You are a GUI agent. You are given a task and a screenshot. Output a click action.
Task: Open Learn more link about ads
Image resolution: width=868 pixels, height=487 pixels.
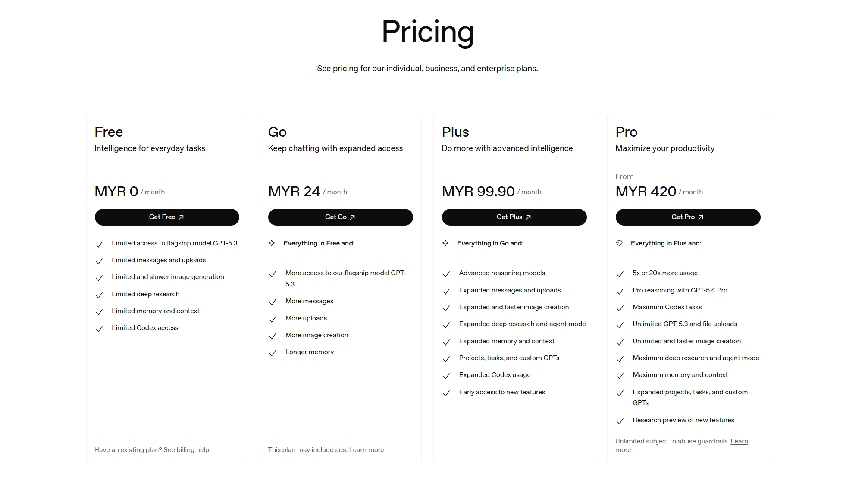pos(366,450)
